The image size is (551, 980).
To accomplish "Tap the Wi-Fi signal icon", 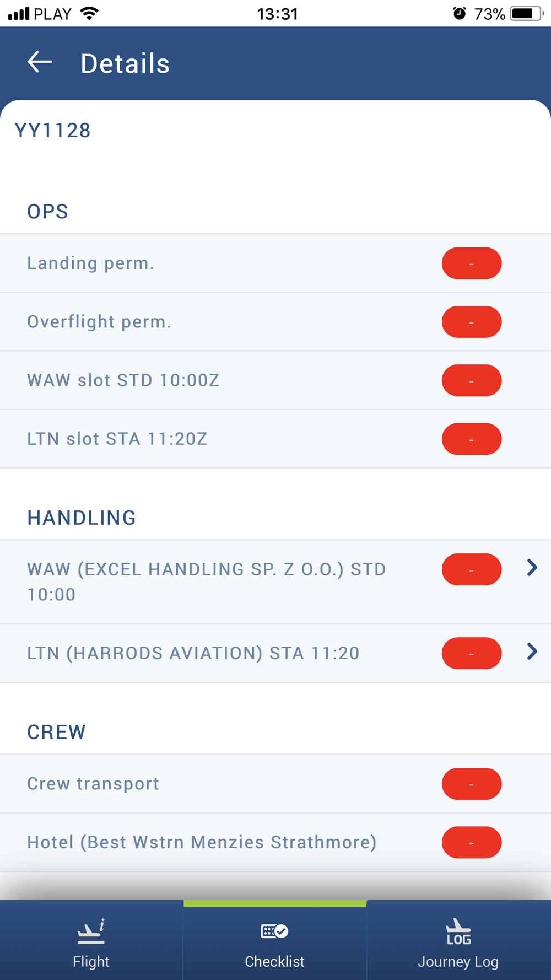I will pyautogui.click(x=89, y=13).
